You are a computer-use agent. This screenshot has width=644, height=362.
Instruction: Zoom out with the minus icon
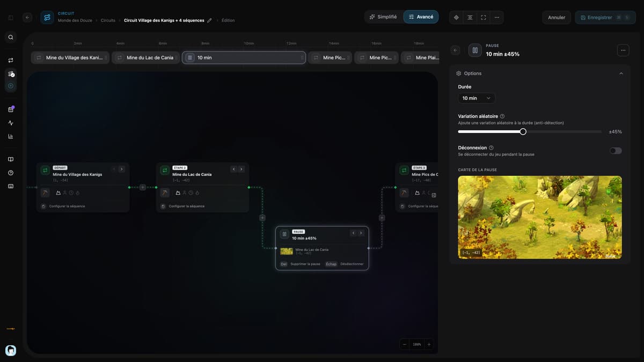[405, 344]
